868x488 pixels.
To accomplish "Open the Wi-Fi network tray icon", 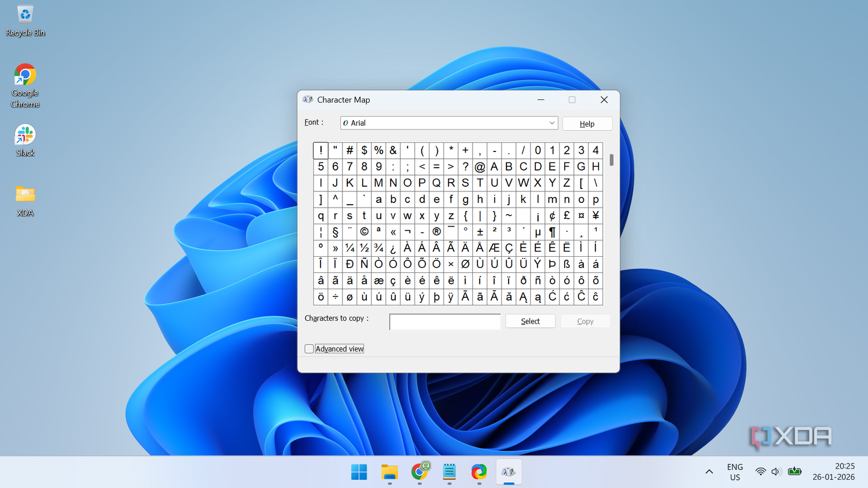I will coord(760,472).
